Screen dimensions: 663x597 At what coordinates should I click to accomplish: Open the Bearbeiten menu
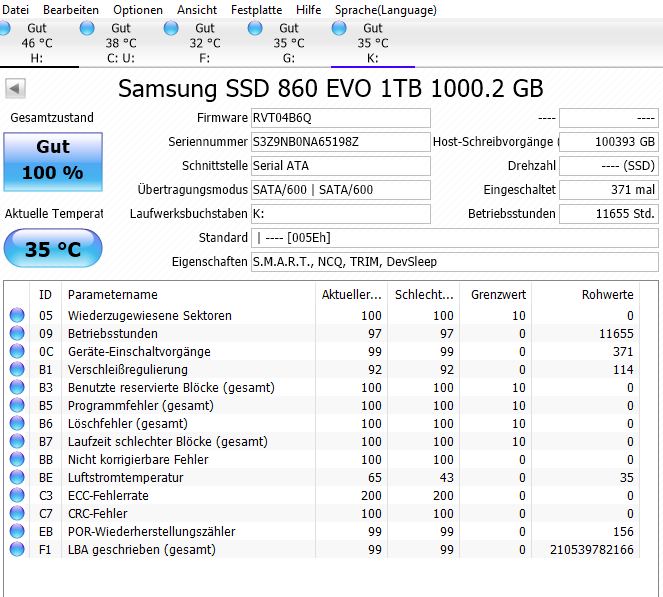[x=71, y=10]
